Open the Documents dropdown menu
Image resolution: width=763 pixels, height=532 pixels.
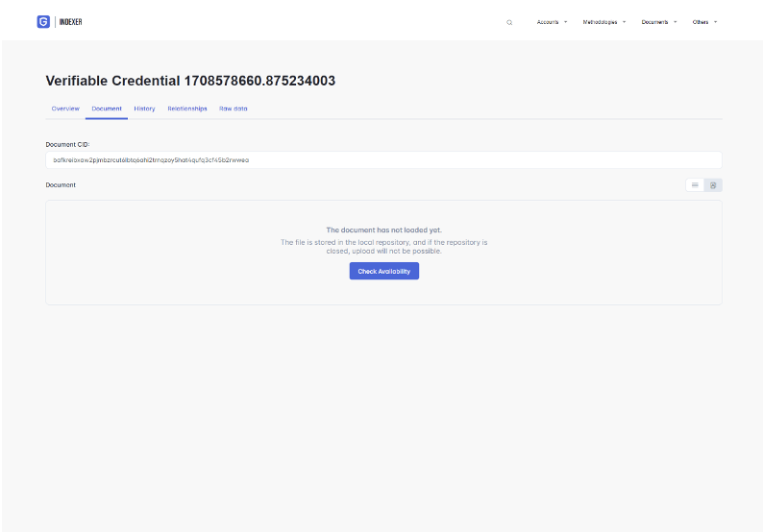pyautogui.click(x=658, y=22)
